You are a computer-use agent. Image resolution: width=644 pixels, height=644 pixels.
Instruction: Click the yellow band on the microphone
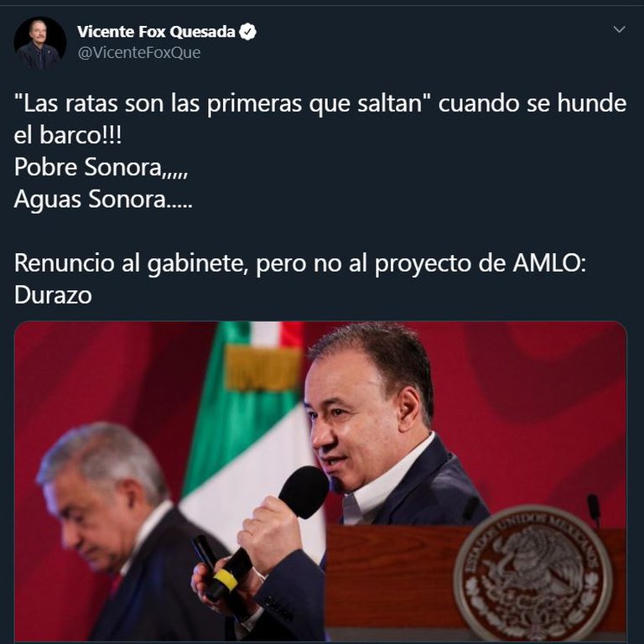pos(225,579)
